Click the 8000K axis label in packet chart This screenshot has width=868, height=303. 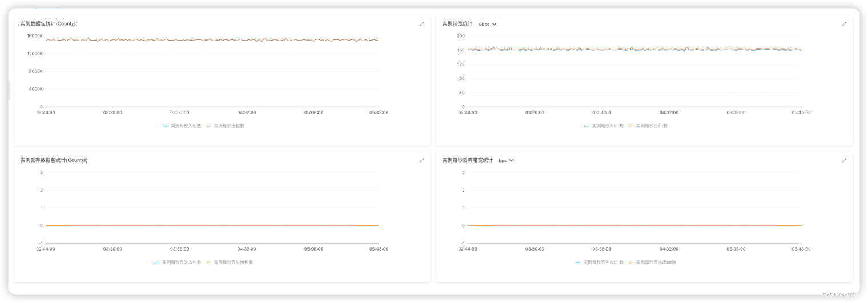click(x=35, y=71)
